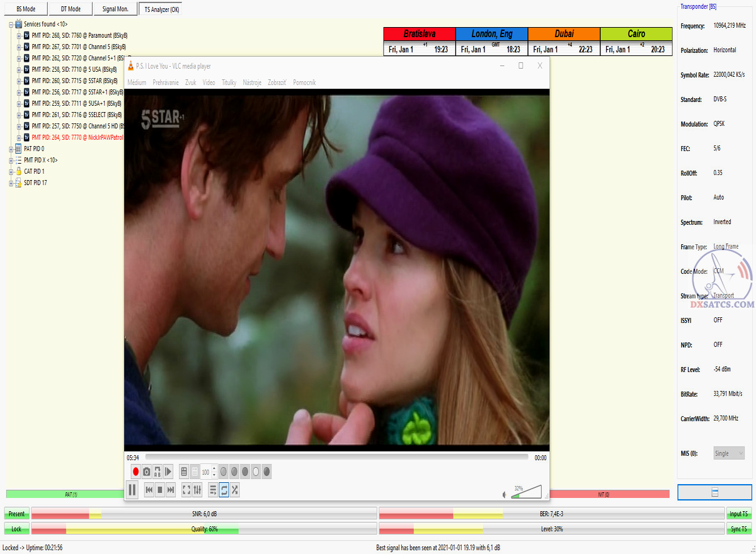The image size is (756, 554).
Task: Click the fullscreen icon in VLC
Action: coord(186,490)
